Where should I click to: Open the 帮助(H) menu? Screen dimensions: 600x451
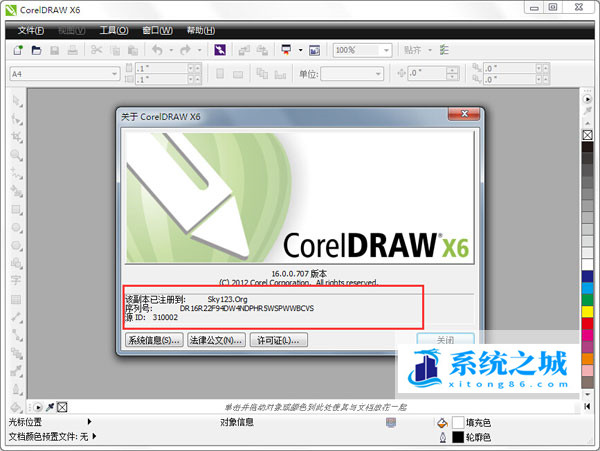pos(201,30)
